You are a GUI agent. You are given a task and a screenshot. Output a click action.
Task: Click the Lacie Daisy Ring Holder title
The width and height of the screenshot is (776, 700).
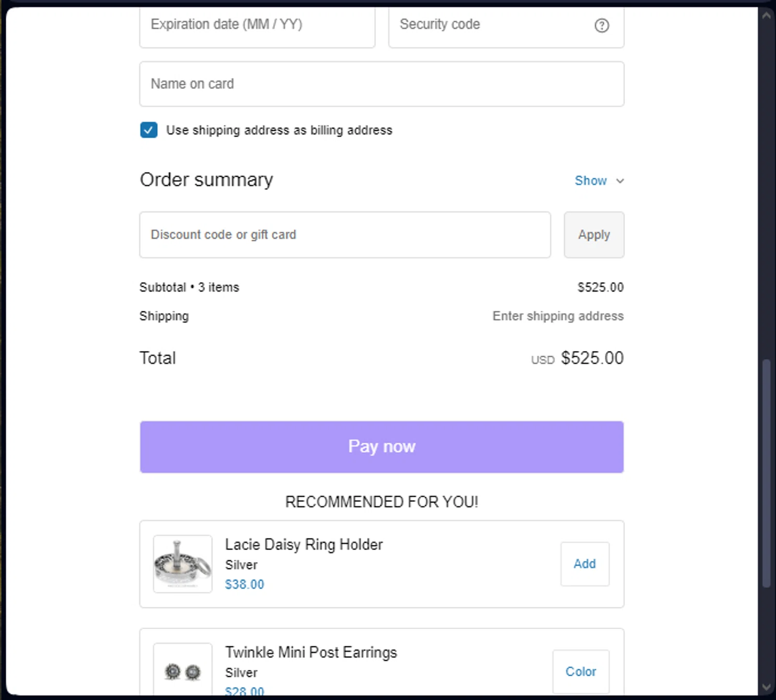click(304, 544)
